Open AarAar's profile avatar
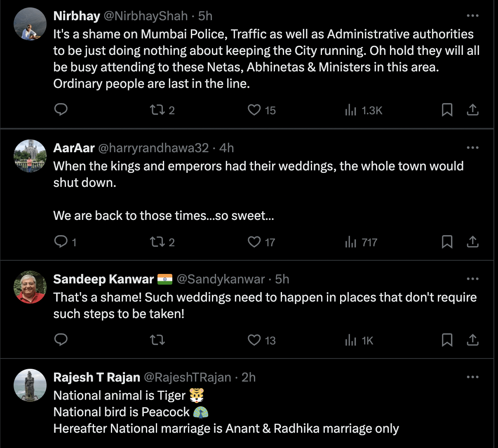498x448 pixels. tap(30, 156)
